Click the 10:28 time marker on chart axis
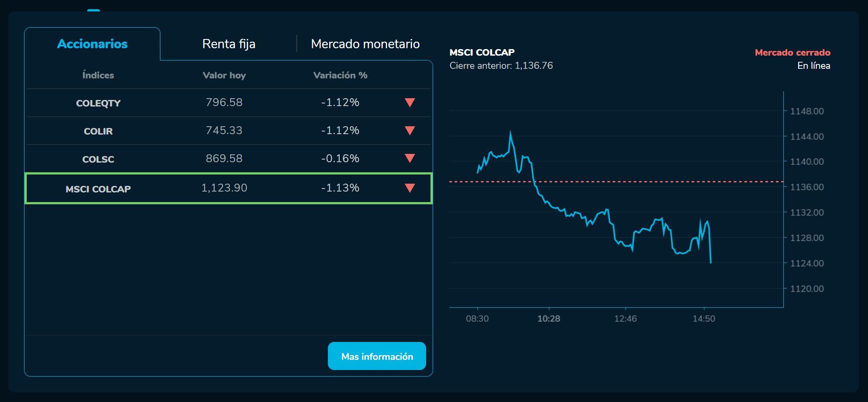This screenshot has height=402, width=868. (549, 319)
